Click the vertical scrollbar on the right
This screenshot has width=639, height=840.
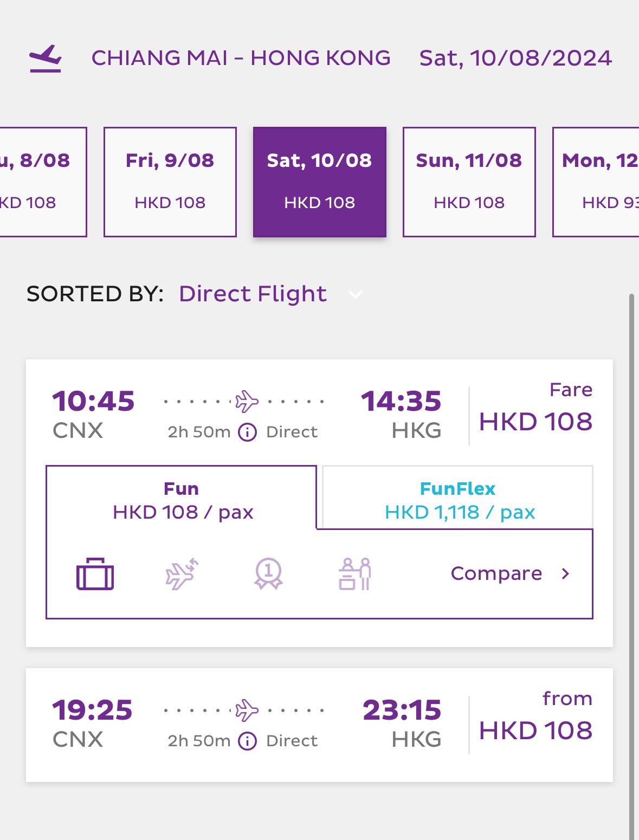(631, 542)
